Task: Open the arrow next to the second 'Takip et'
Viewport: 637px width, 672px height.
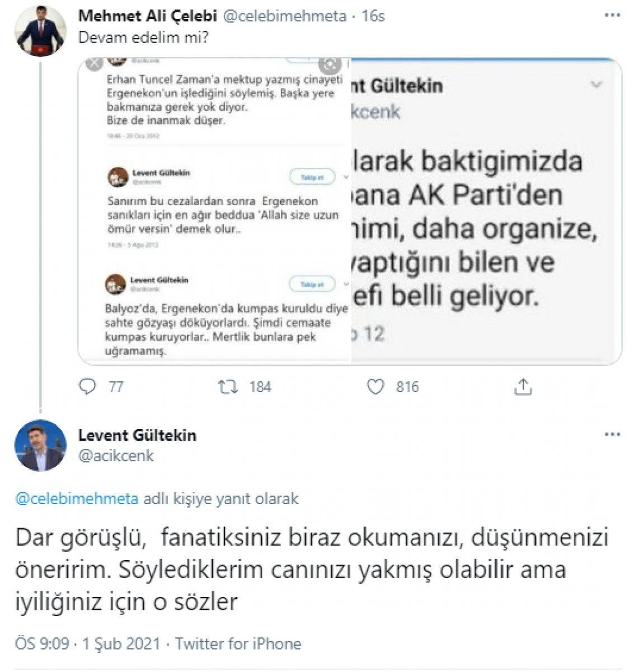Action: [x=345, y=284]
